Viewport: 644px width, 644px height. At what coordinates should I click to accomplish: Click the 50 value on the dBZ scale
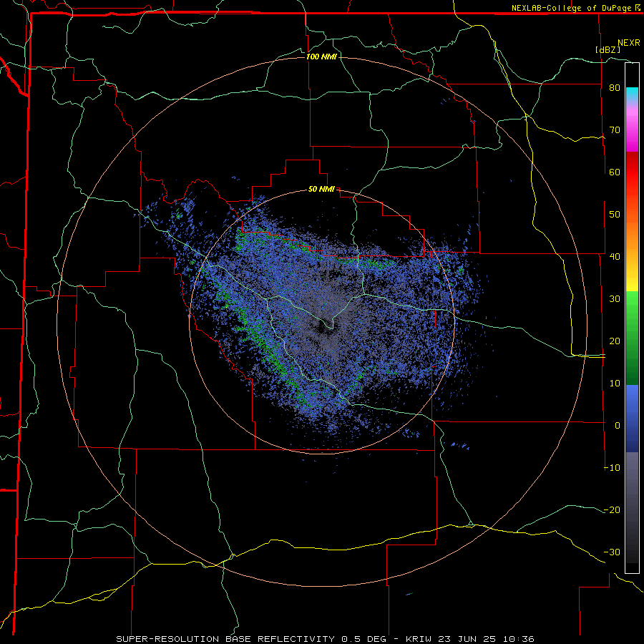(615, 215)
